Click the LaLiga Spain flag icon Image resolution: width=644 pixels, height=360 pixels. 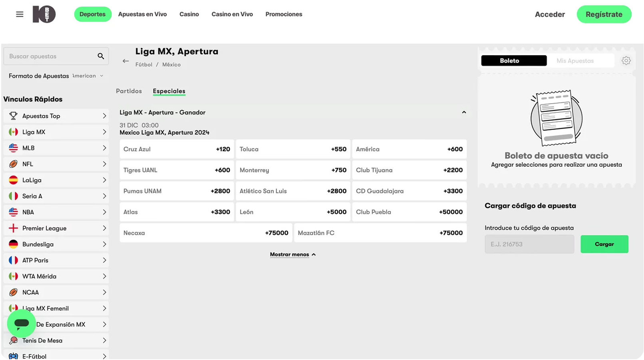13,180
